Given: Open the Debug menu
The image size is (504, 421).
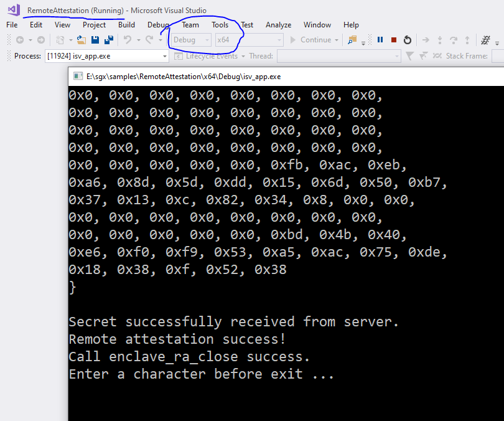Looking at the screenshot, I should 158,25.
